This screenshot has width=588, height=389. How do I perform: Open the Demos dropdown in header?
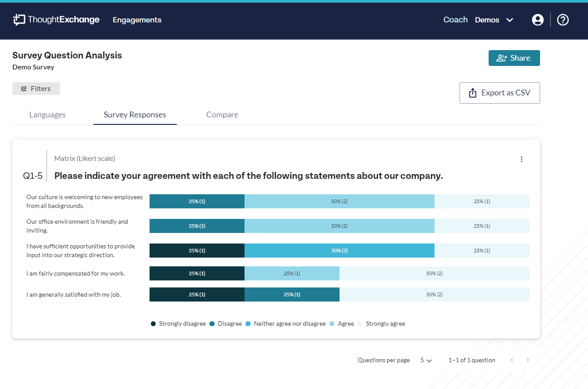(494, 20)
